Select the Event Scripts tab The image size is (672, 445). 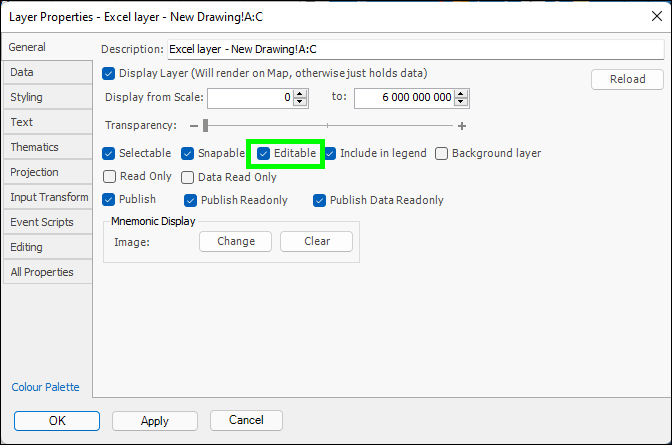(42, 222)
